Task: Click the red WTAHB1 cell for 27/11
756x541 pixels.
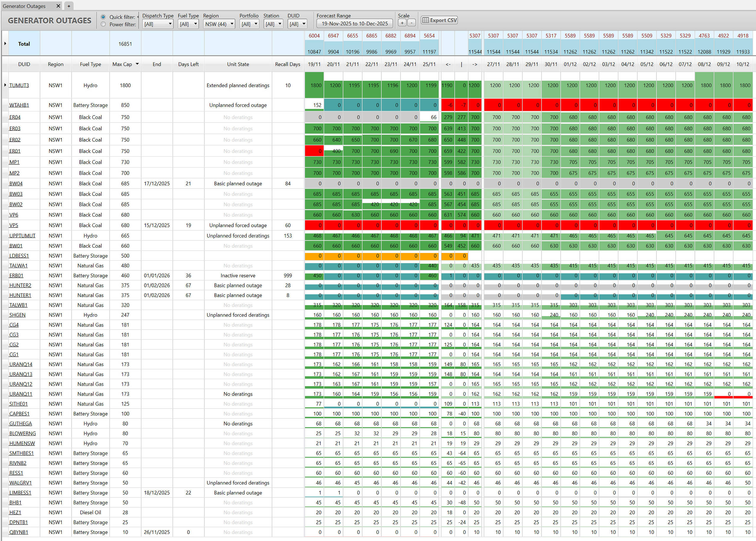Action: (493, 105)
